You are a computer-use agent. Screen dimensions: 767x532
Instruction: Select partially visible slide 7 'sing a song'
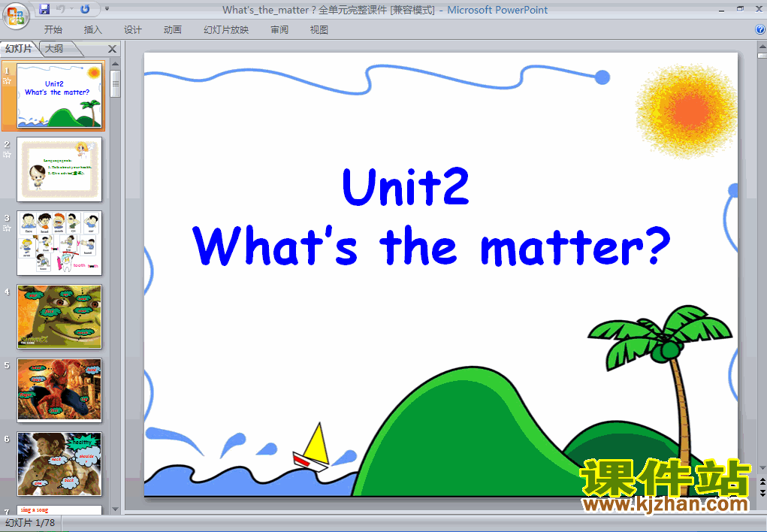click(59, 510)
